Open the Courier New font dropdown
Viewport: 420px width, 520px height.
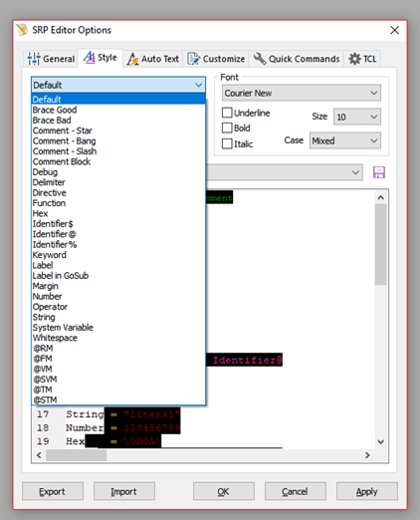pos(302,93)
